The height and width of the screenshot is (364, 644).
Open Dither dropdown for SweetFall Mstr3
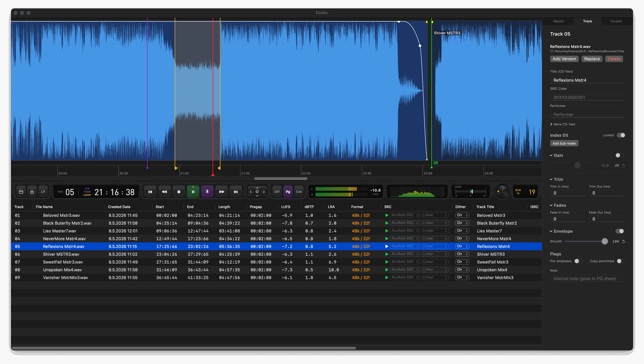(462, 262)
